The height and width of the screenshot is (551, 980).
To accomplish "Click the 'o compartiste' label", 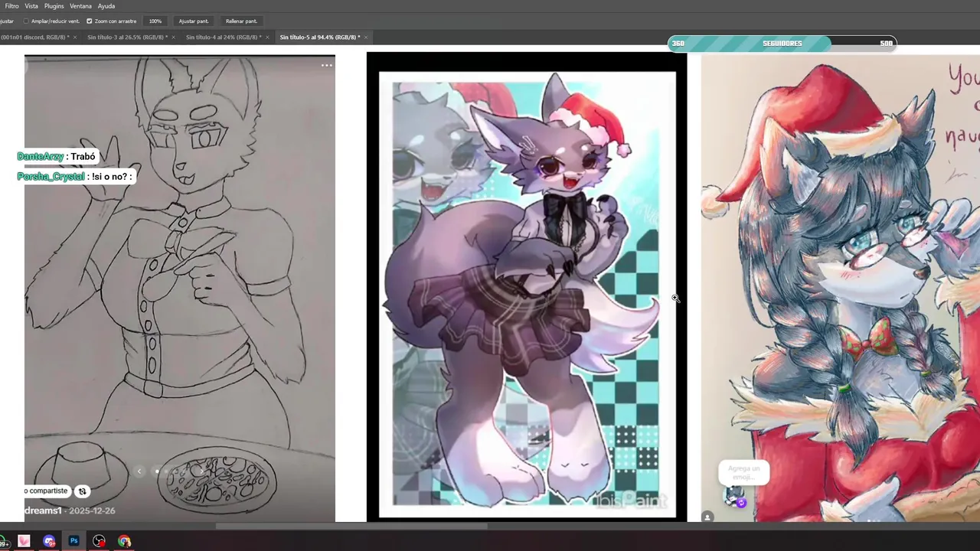I will point(46,491).
